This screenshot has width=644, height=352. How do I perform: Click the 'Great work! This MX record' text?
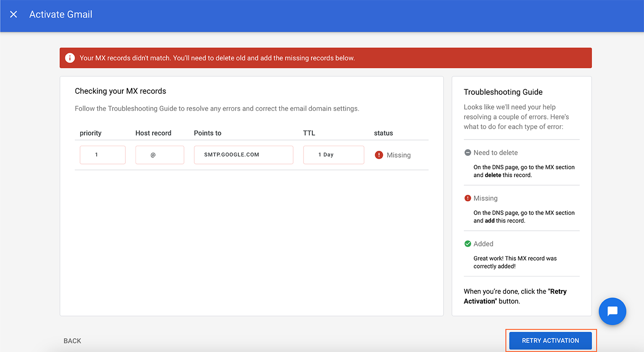pyautogui.click(x=515, y=262)
